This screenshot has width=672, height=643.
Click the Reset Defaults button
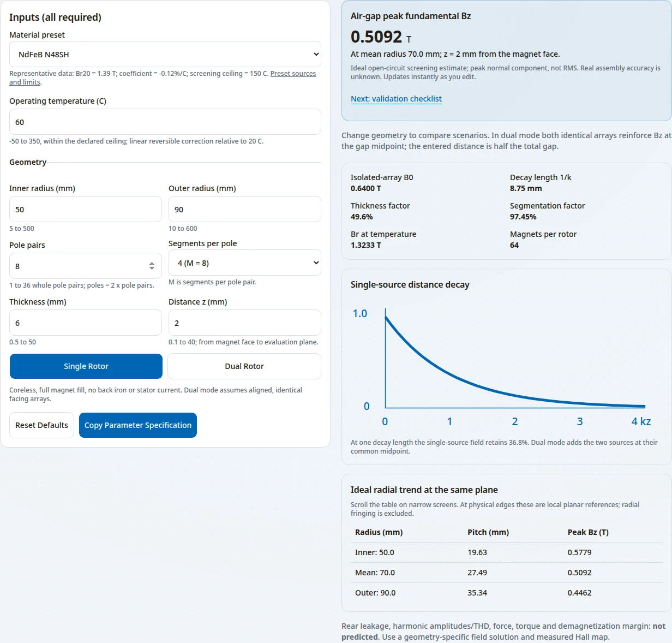tap(41, 425)
